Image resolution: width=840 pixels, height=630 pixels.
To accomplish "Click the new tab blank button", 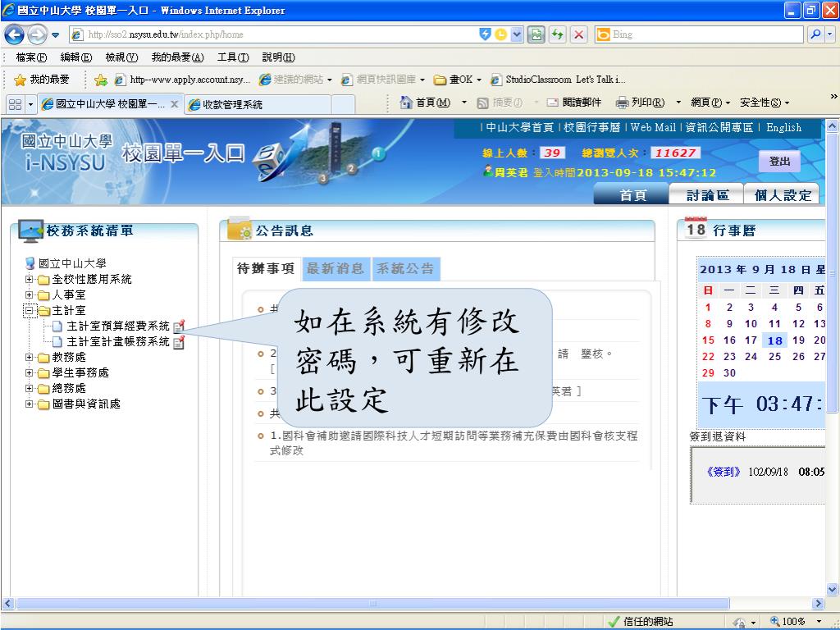I will [x=344, y=104].
